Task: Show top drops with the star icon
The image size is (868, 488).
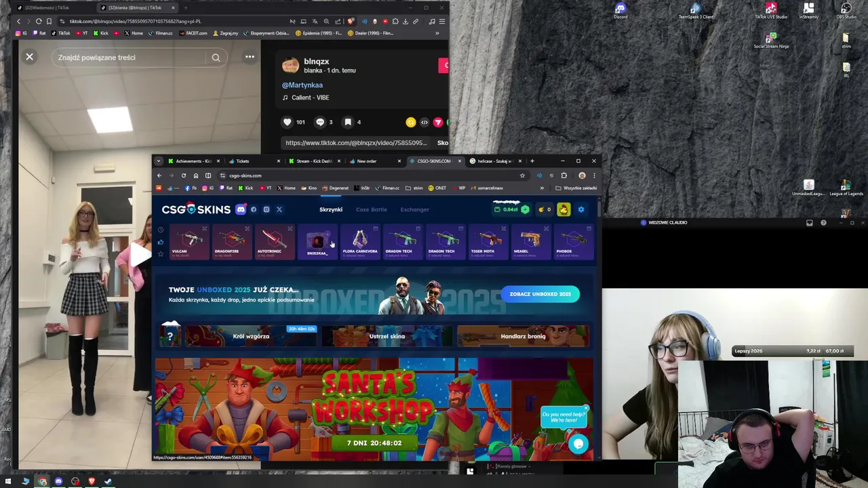Action: coord(161,254)
